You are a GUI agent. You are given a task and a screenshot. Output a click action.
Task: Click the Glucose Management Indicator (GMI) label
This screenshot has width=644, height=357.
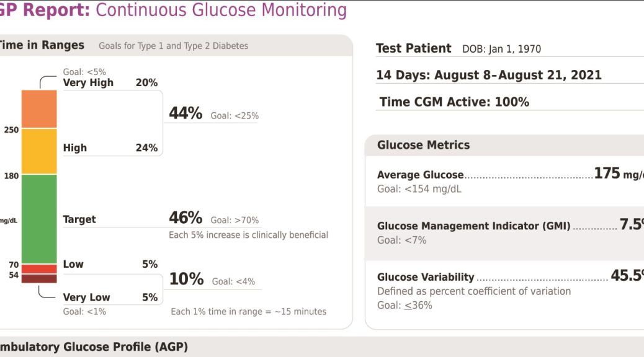point(473,226)
